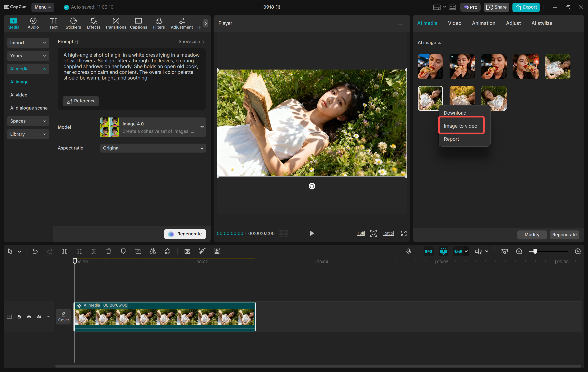The image size is (588, 372).
Task: Expand the Import dropdown in sidebar
Action: coord(28,43)
